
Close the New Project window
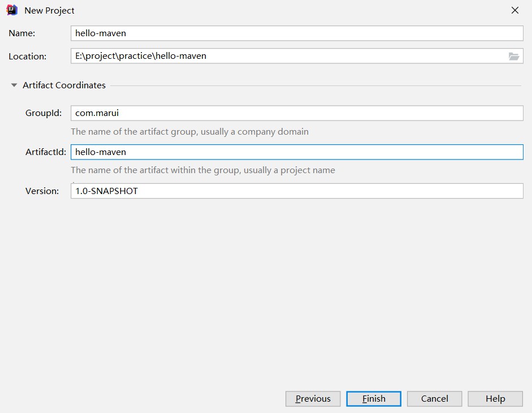514,11
